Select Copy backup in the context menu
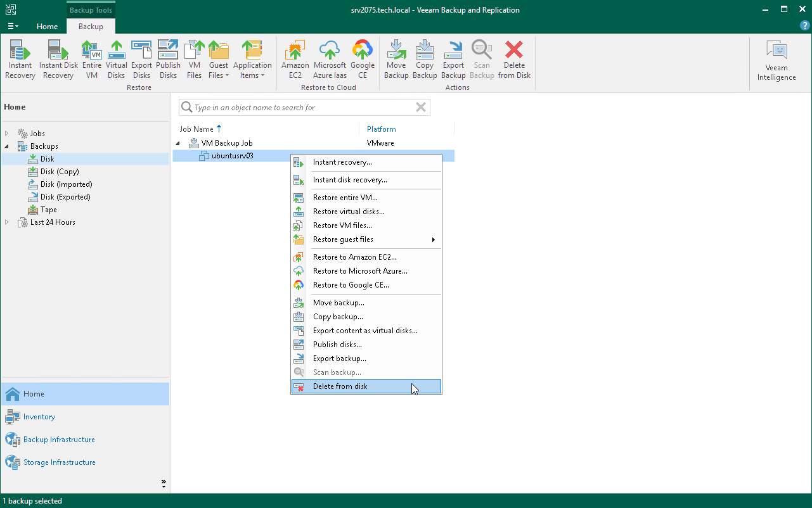The height and width of the screenshot is (508, 812). pyautogui.click(x=335, y=316)
